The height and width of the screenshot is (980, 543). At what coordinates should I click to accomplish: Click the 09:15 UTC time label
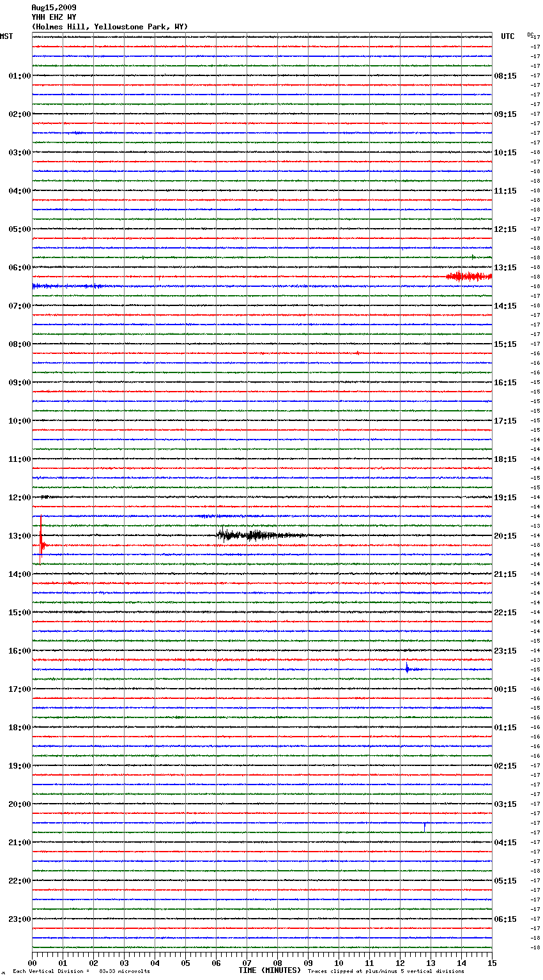coord(505,114)
